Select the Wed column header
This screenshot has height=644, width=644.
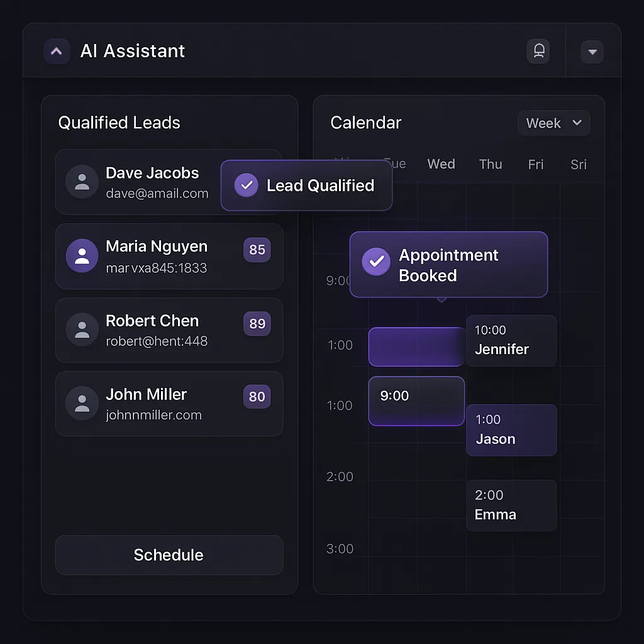click(441, 164)
